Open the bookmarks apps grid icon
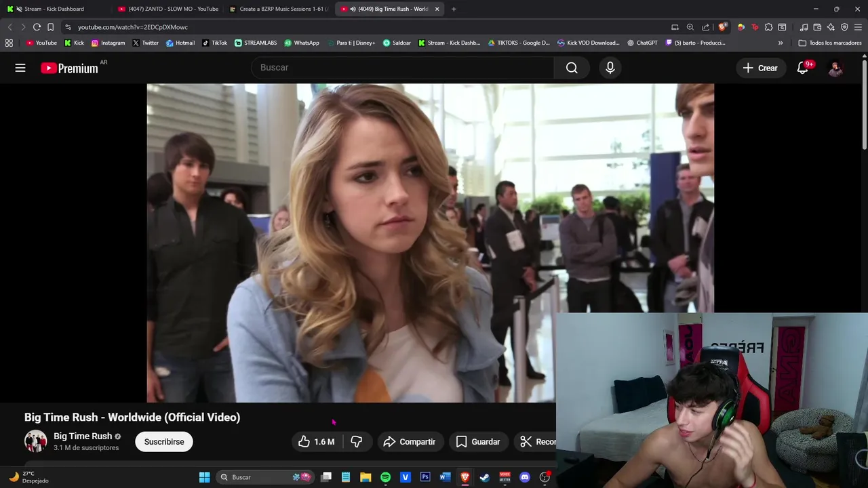 pyautogui.click(x=9, y=43)
